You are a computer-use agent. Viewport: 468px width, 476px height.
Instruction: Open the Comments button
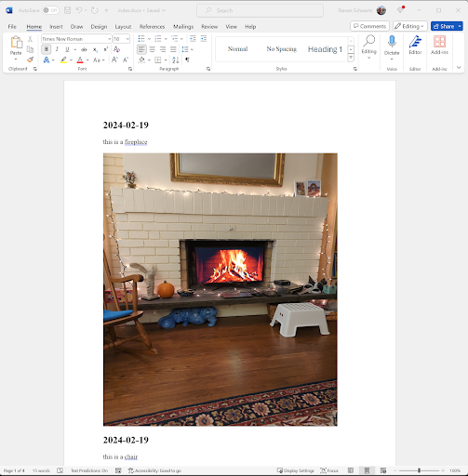coord(369,26)
